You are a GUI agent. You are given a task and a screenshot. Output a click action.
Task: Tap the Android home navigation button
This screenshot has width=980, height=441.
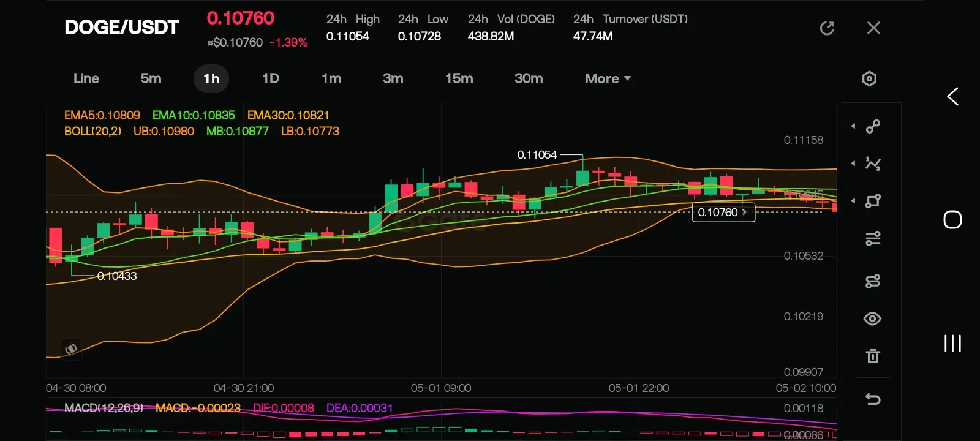pyautogui.click(x=952, y=219)
